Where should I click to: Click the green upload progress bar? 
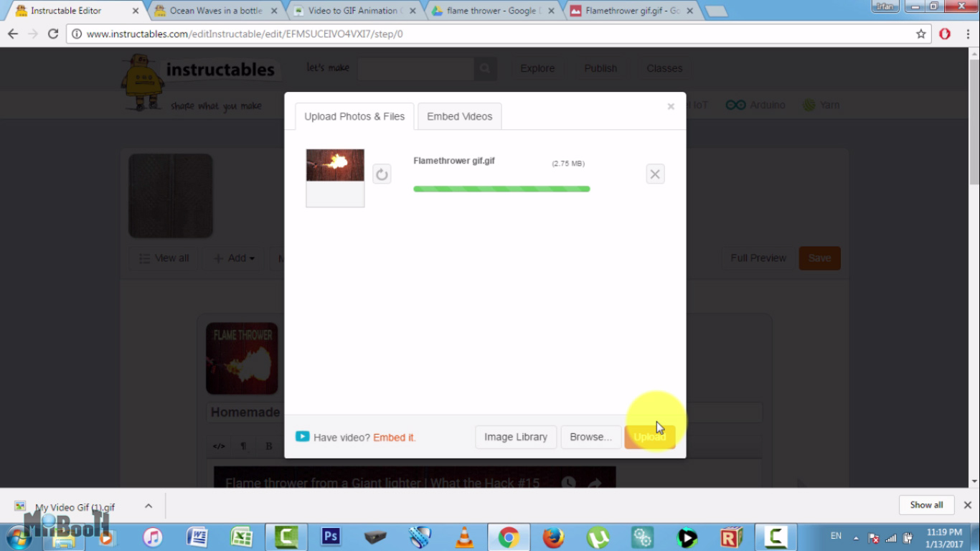pos(501,189)
